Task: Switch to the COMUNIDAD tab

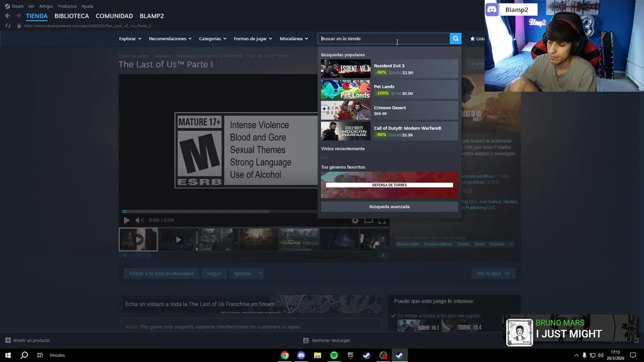Action: point(114,16)
